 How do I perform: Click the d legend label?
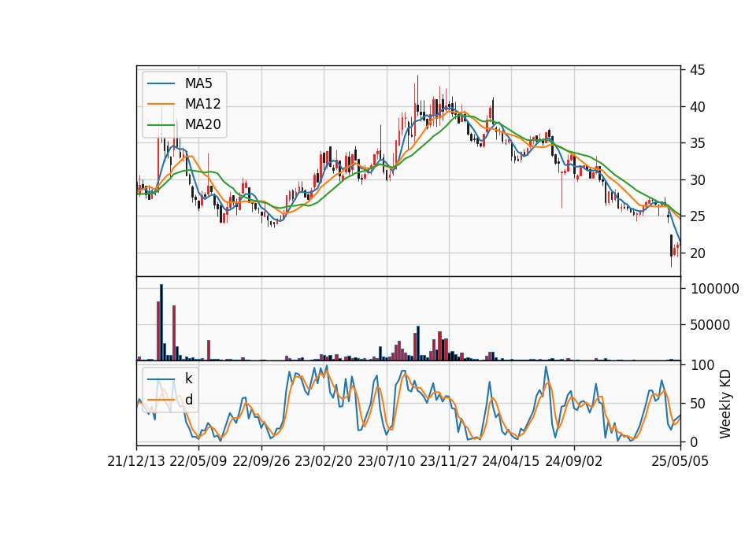pos(188,400)
